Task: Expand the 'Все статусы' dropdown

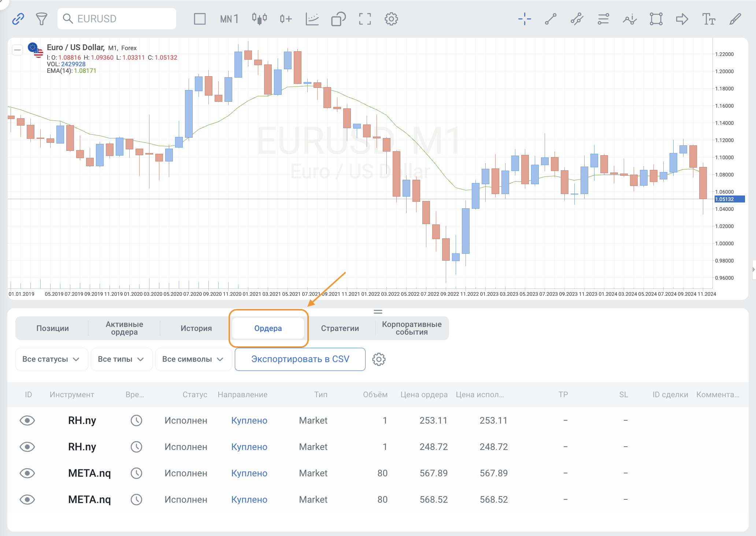Action: [x=51, y=359]
